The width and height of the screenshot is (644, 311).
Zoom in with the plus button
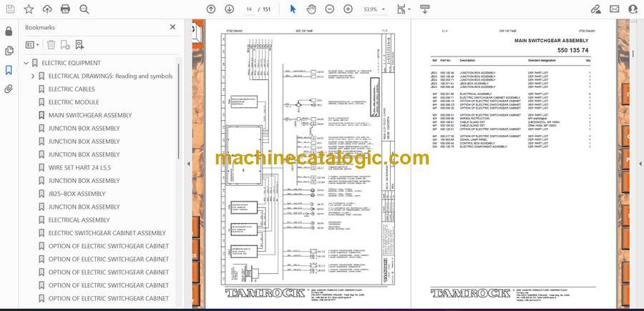point(348,9)
